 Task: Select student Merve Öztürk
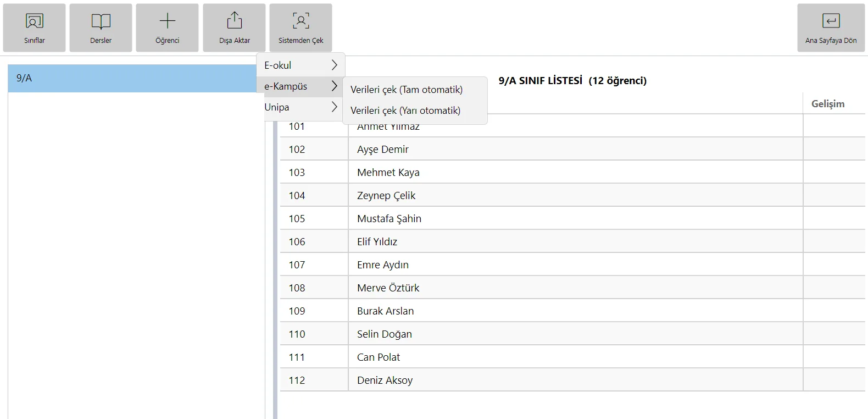388,288
